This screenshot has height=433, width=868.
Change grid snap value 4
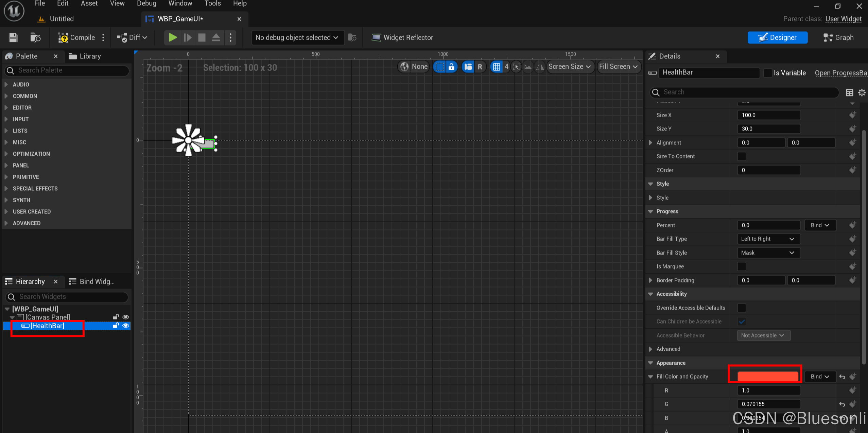point(506,67)
